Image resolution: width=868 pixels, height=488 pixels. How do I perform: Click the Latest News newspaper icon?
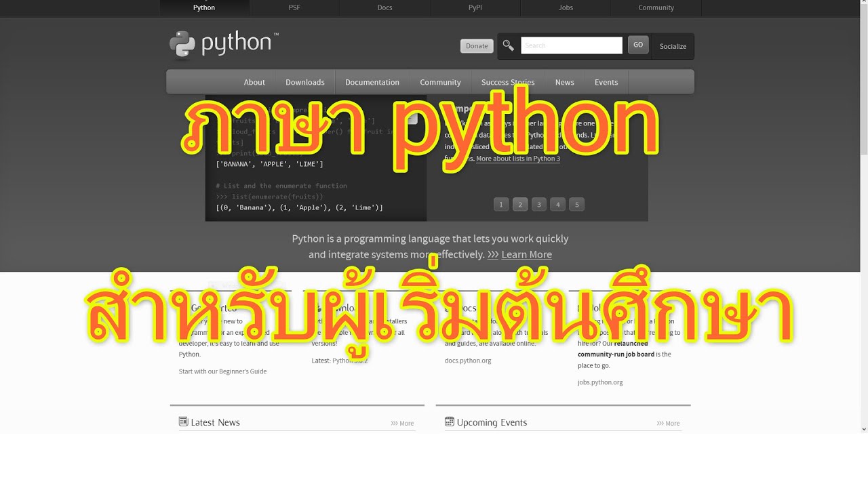pyautogui.click(x=183, y=422)
